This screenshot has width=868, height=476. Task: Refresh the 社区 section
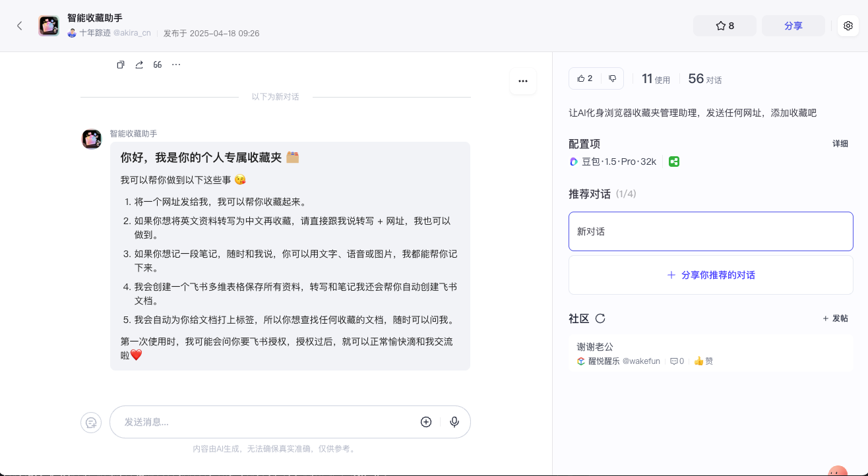click(600, 318)
